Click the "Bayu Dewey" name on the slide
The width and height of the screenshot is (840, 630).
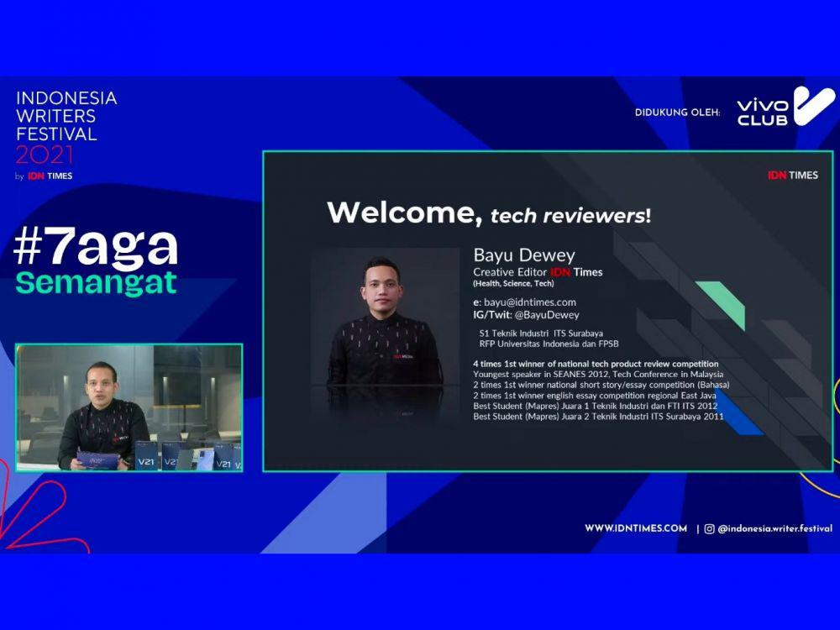tap(524, 255)
